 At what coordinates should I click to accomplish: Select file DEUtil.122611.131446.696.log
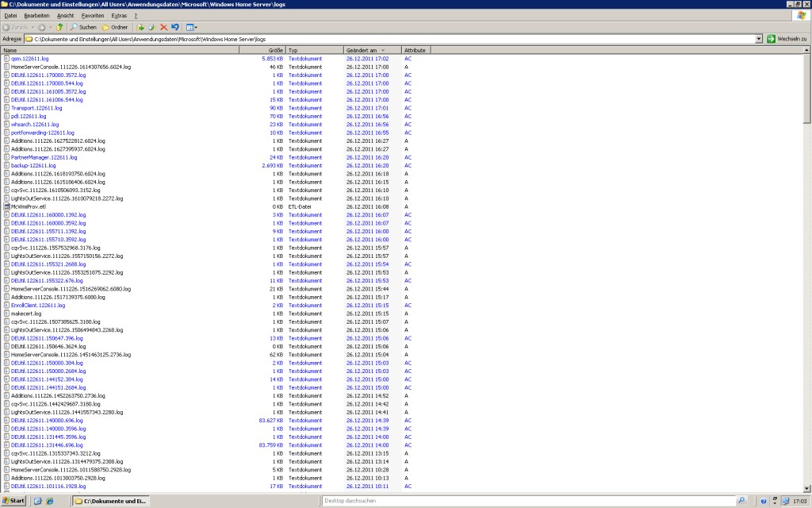[x=47, y=445]
